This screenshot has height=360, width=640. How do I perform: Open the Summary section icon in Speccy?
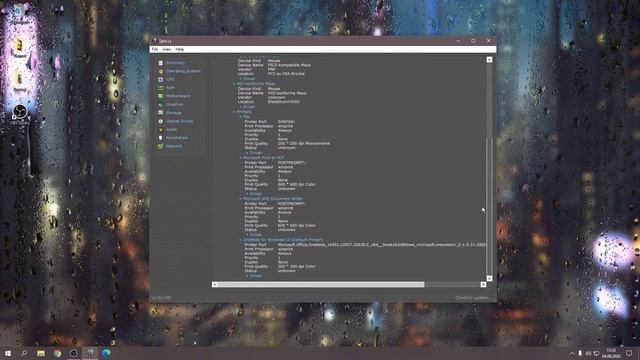coord(160,63)
